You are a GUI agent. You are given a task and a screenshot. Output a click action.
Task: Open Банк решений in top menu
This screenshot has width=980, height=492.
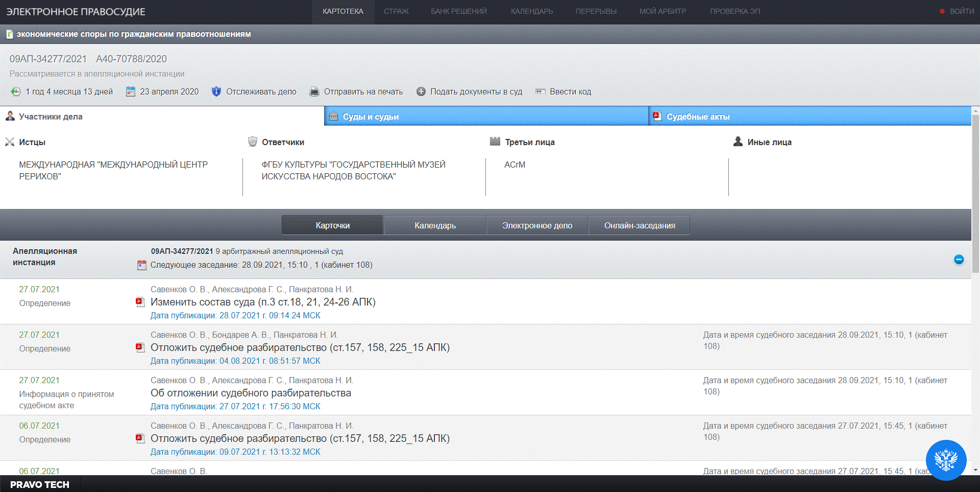(458, 11)
